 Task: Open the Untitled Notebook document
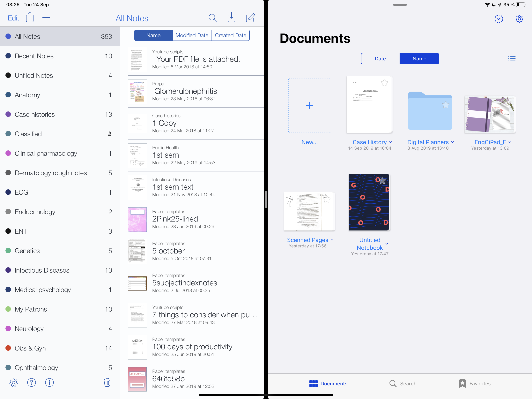click(x=369, y=202)
